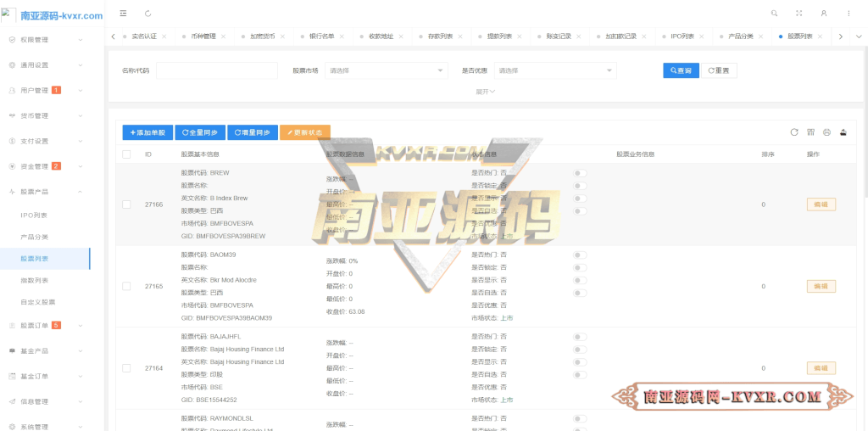
Task: Switch to 账变记录 tab
Action: 559,36
